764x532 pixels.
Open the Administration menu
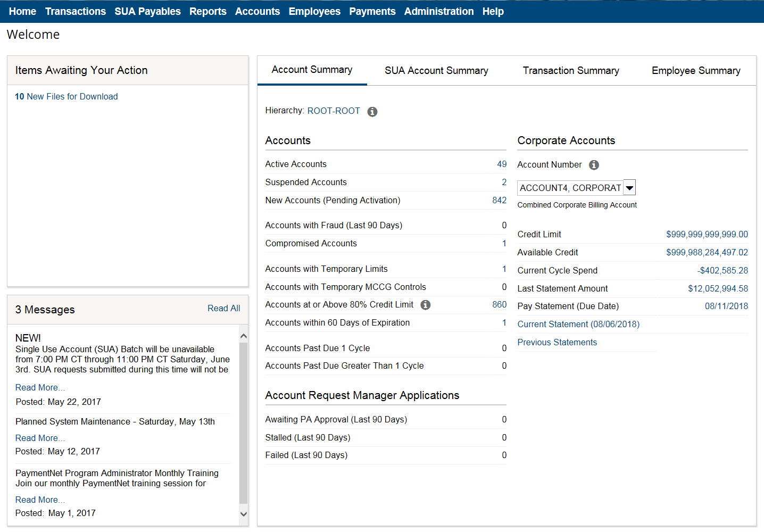coord(438,11)
